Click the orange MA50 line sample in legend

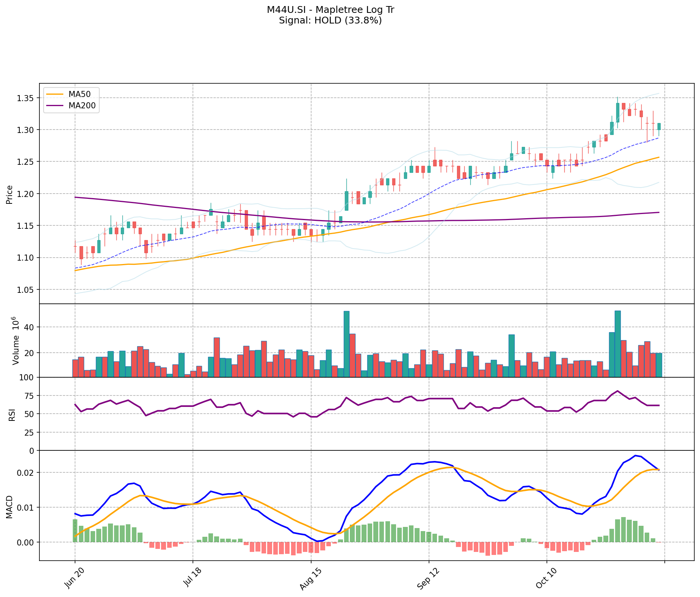55,94
